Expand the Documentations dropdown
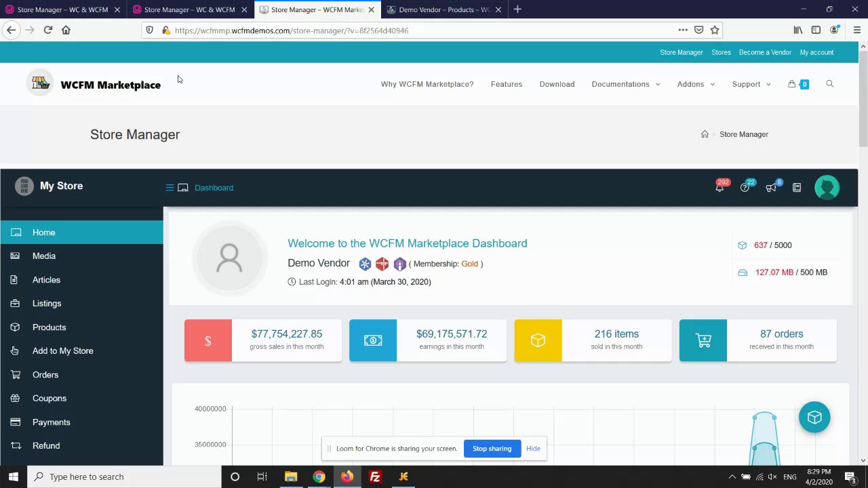Image resolution: width=868 pixels, height=488 pixels. pyautogui.click(x=626, y=84)
